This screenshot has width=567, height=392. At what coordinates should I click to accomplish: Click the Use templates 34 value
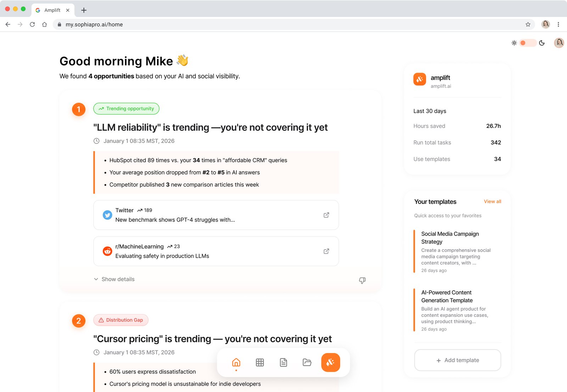pyautogui.click(x=498, y=159)
